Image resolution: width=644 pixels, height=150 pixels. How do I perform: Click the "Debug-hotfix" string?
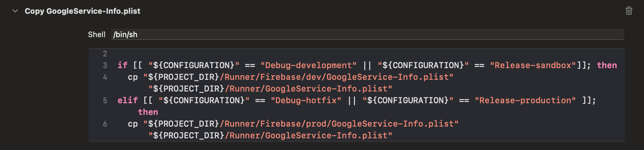[x=306, y=100]
